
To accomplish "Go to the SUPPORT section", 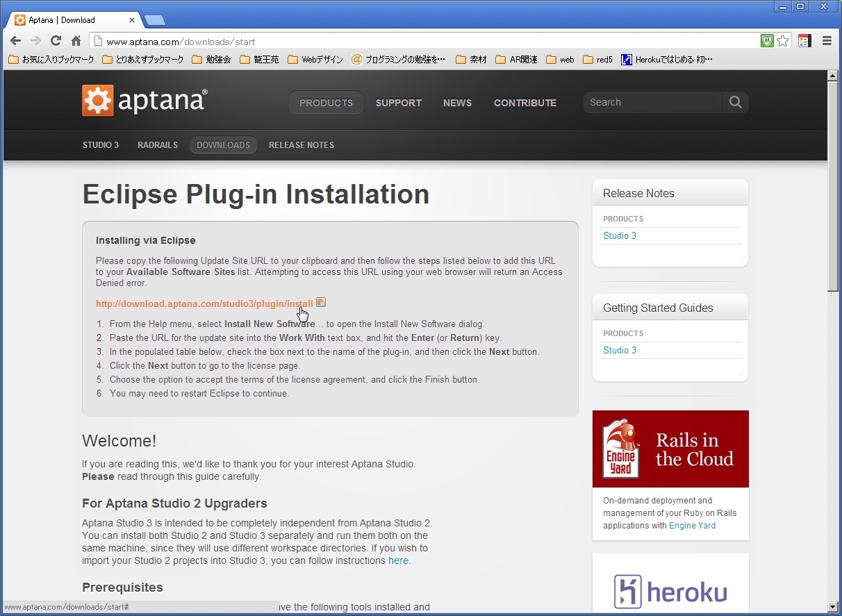I will tap(399, 103).
